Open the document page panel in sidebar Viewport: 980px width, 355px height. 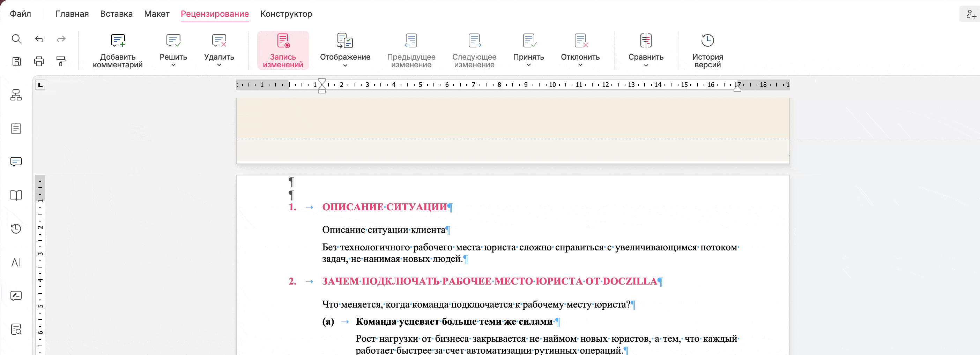tap(16, 128)
